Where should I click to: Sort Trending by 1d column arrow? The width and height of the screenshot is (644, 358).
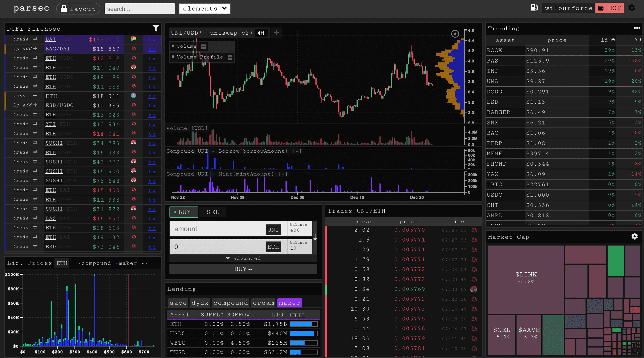click(613, 40)
